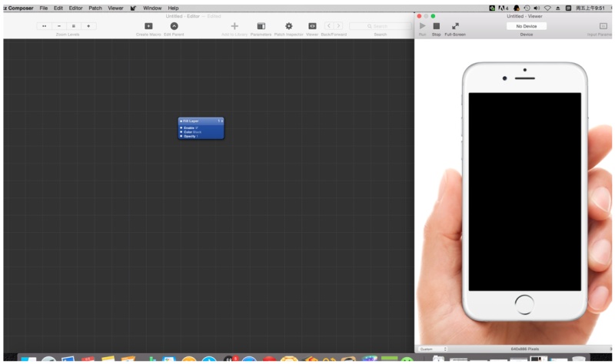Toggle the Enable checkmark on the Fill Layer patch

point(197,127)
